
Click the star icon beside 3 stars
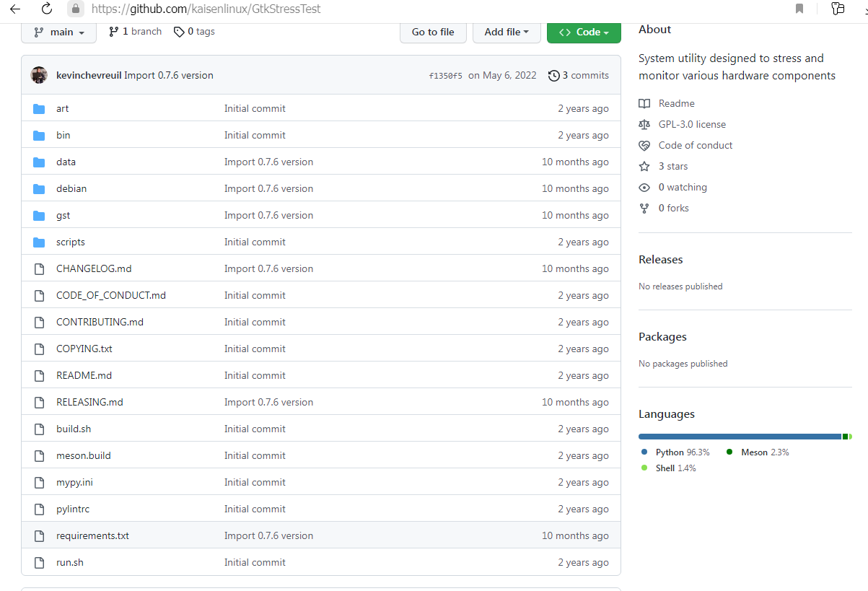[644, 167]
